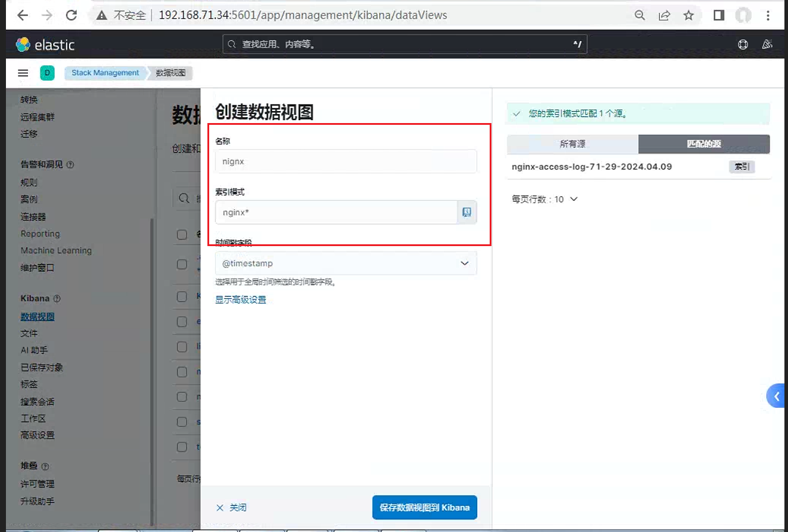Open Machine Learning in the sidebar

click(x=56, y=250)
